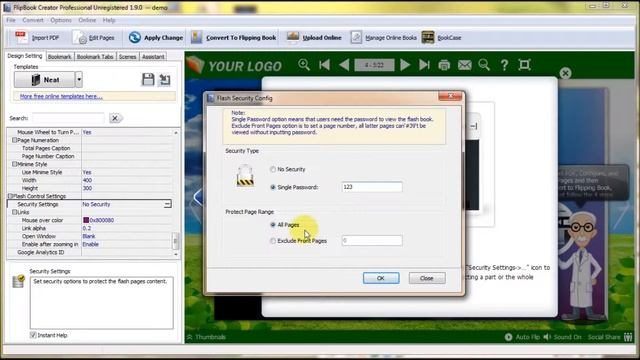Go to previous page in viewer
Screen dimensions: 640x360
click(344, 64)
